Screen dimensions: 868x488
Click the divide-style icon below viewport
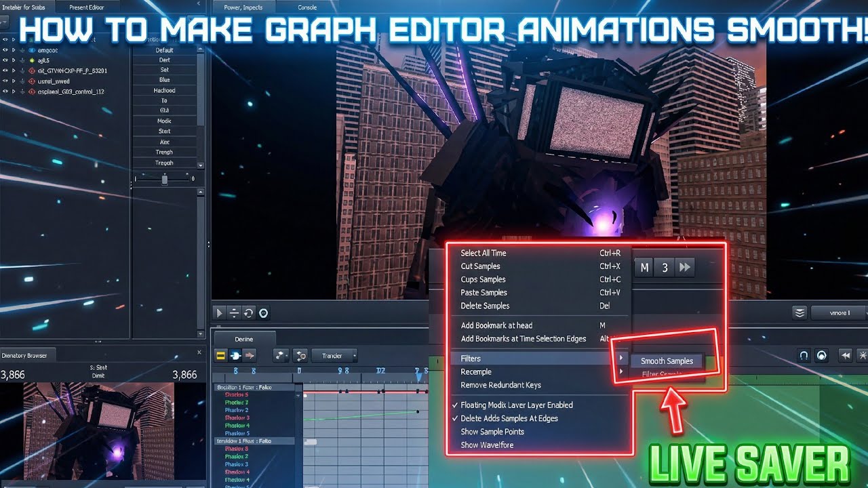coord(234,312)
